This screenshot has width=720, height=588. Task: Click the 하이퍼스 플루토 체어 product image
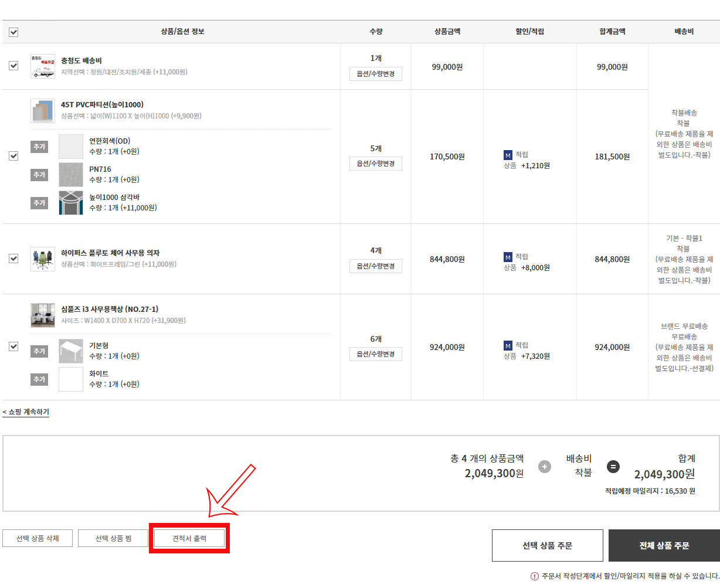(42, 259)
